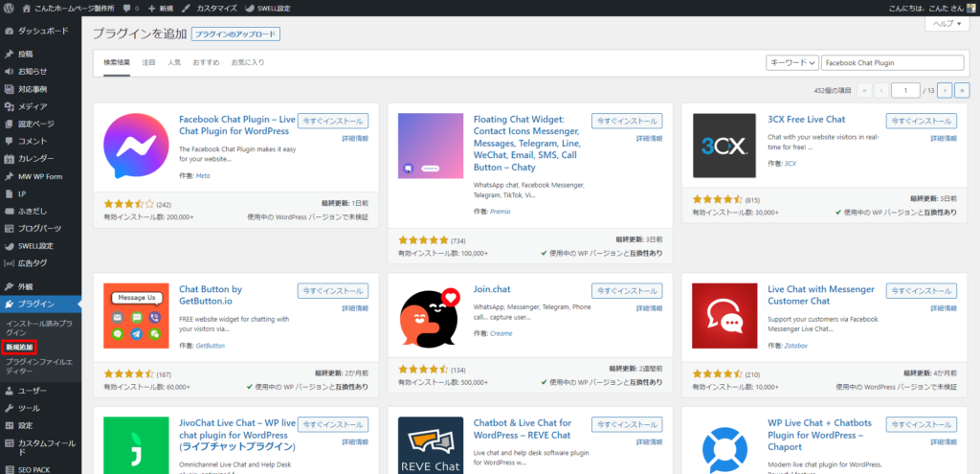980x474 pixels.
Task: Open プラグイン menu in sidebar
Action: point(40,305)
